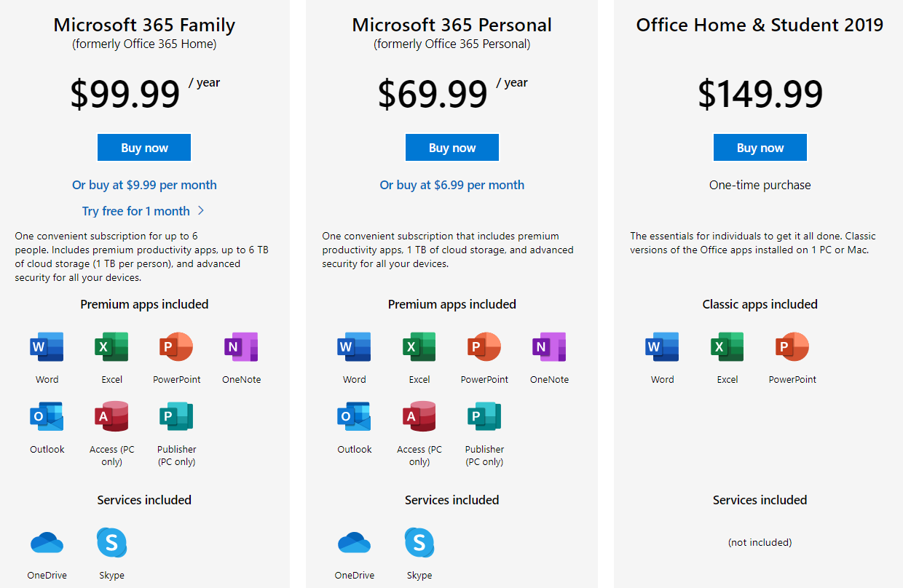This screenshot has height=588, width=903.
Task: Select the OneNote icon in Microsoft 365 Family
Action: click(241, 346)
